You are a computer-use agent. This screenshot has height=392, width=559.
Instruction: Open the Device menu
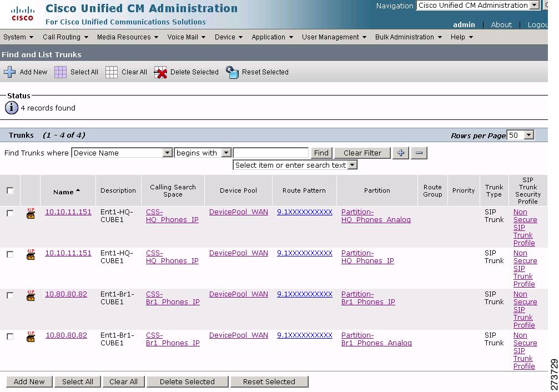coord(229,37)
